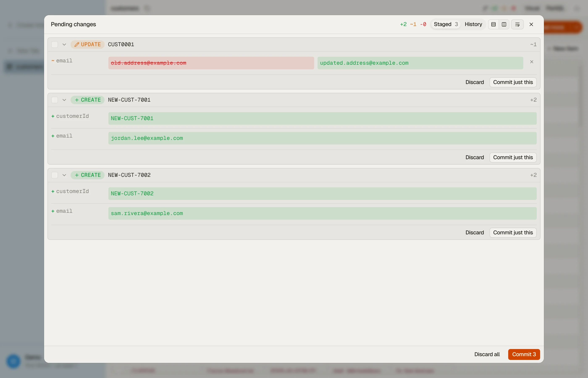Commit just the NEW-CUST-7002 creation
The width and height of the screenshot is (588, 378).
pyautogui.click(x=513, y=232)
